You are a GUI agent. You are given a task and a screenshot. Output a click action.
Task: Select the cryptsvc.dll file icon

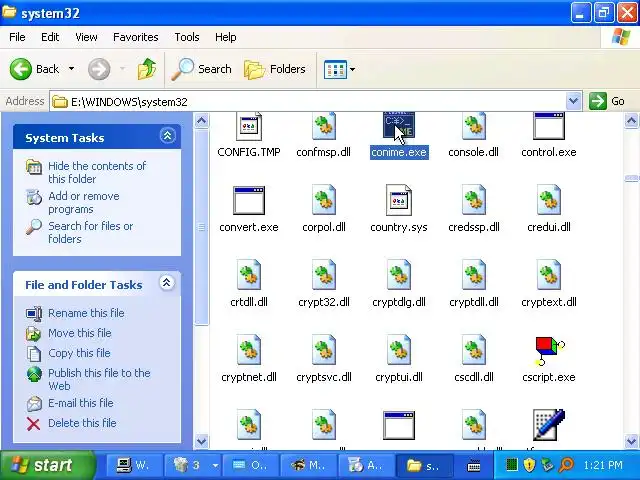coord(324,350)
